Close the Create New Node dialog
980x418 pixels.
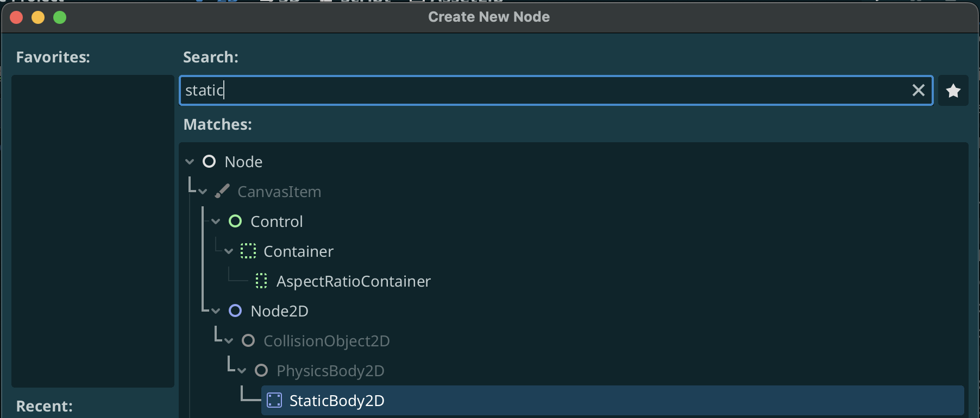16,17
